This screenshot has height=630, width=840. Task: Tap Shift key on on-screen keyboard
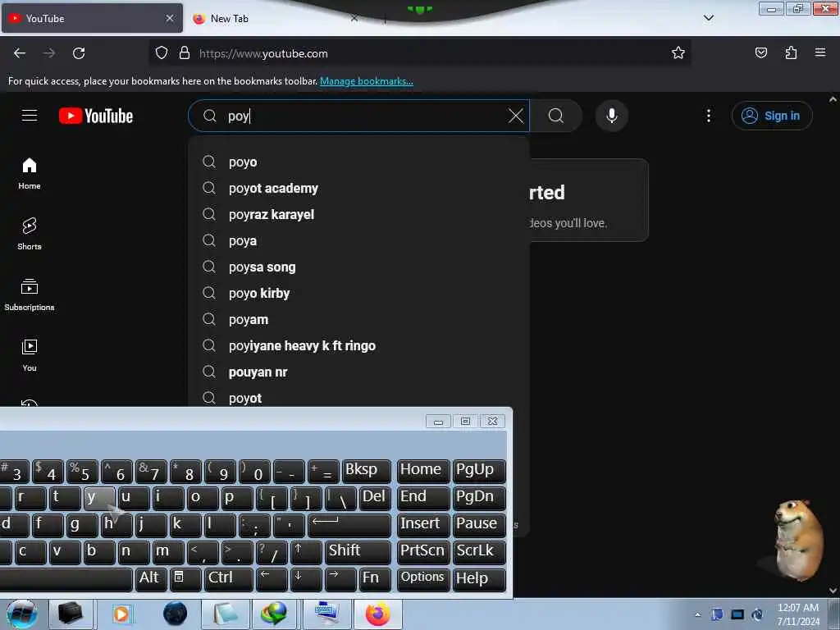[x=358, y=552]
